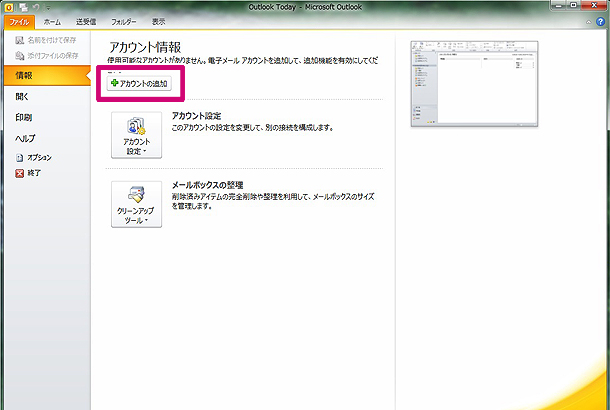Viewport: 610px width, 410px height.
Task: Click the アカウント情報 heading text
Action: pyautogui.click(x=145, y=47)
